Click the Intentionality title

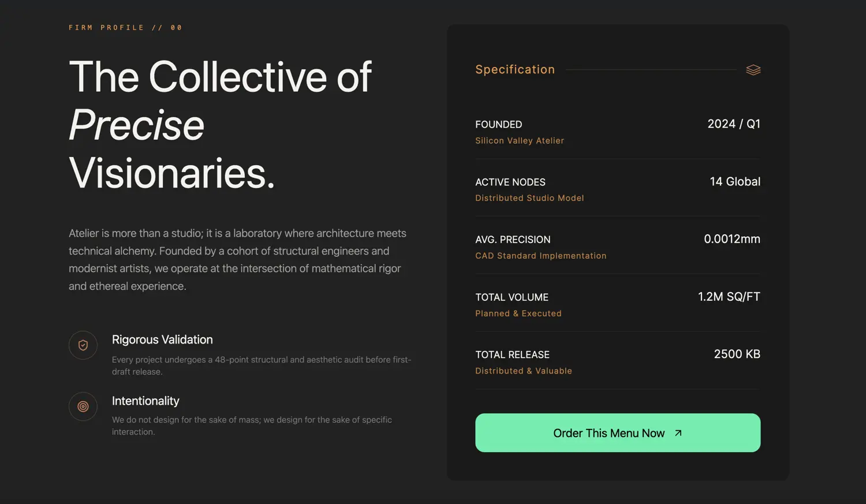click(145, 401)
